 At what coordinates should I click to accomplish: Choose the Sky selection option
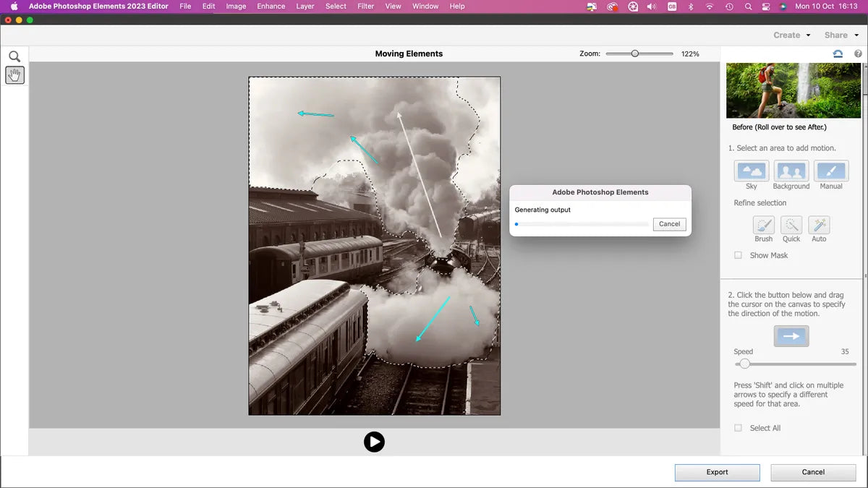click(752, 171)
